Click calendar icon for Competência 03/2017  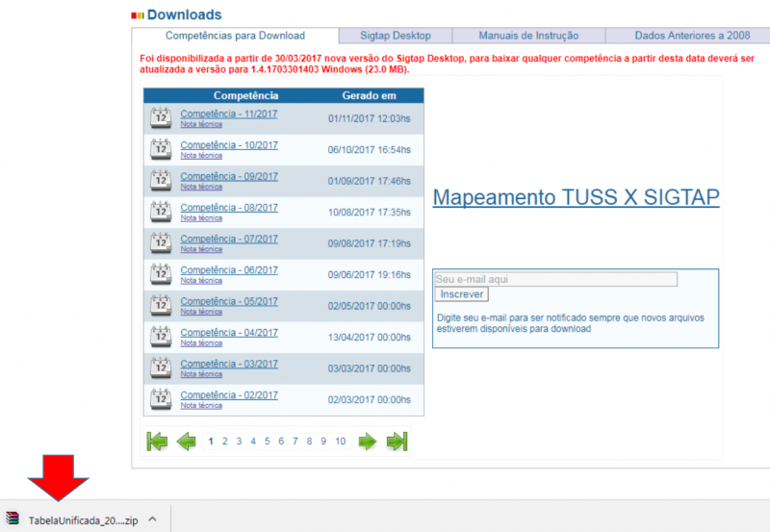pyautogui.click(x=161, y=368)
